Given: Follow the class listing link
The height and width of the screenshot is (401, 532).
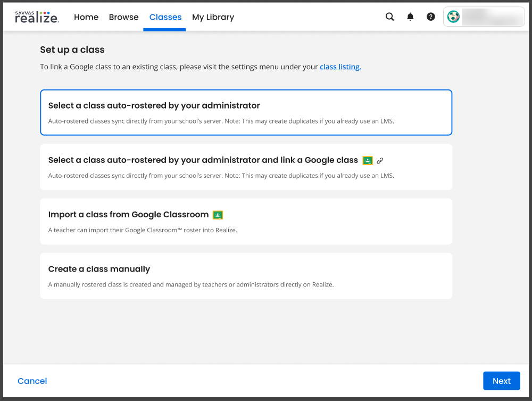Looking at the screenshot, I should tap(340, 67).
